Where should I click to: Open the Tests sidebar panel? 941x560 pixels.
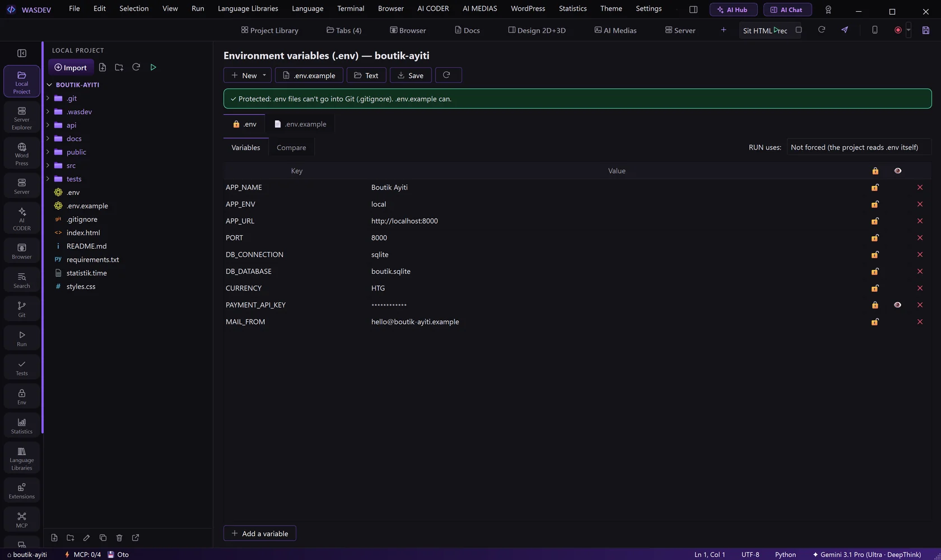(x=22, y=367)
